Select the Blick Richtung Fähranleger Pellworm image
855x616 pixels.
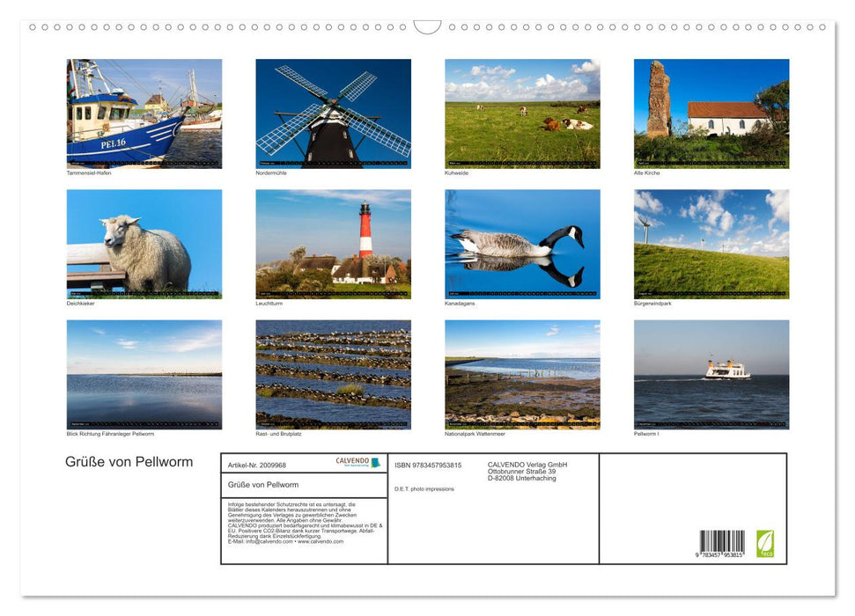point(145,375)
